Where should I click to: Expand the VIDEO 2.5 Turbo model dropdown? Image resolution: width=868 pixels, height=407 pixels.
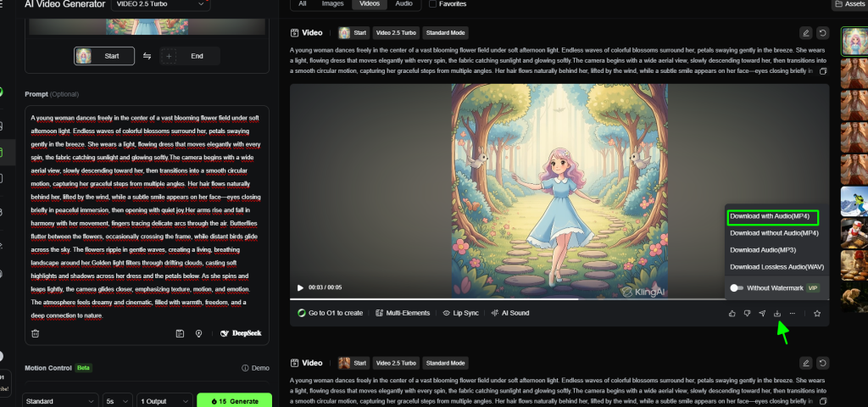[160, 4]
